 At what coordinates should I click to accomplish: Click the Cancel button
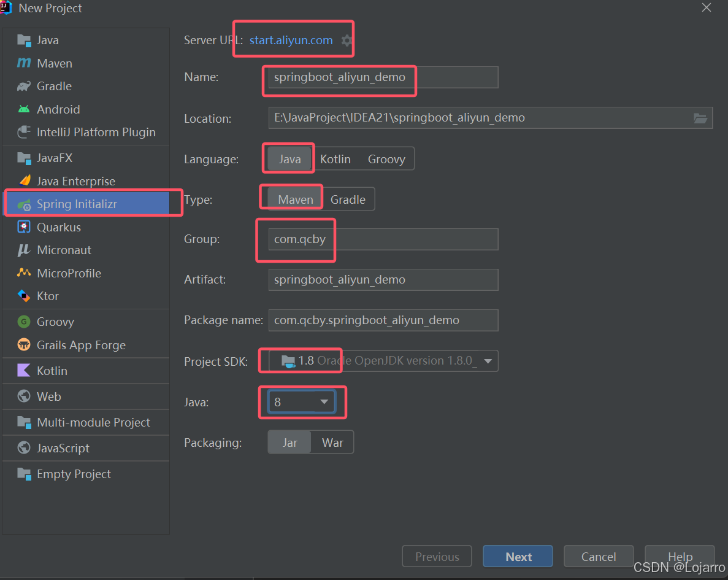tap(599, 556)
